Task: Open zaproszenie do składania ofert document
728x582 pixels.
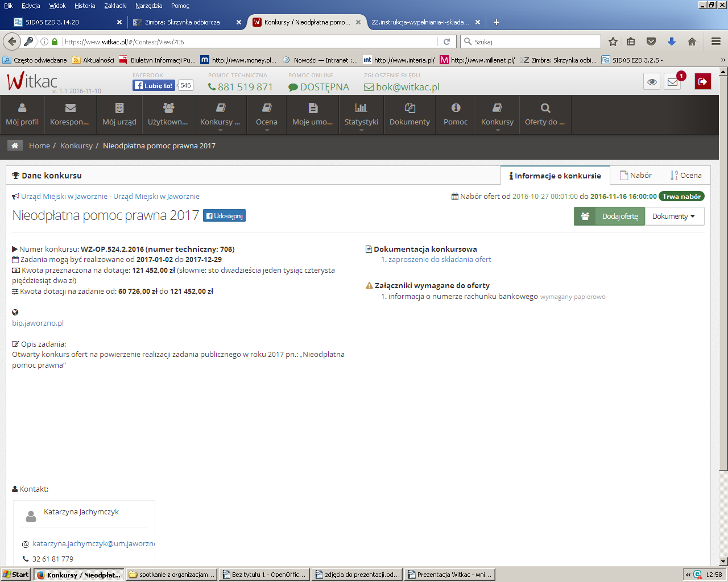Action: pos(440,259)
